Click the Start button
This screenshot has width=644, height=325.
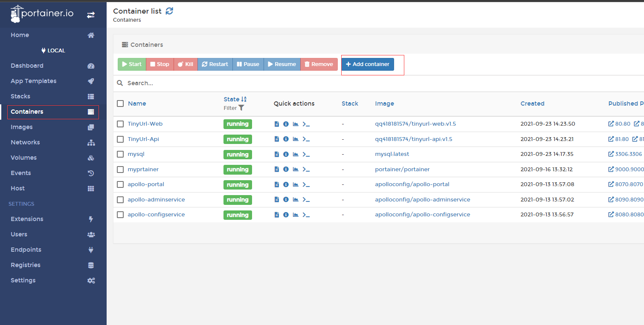tap(132, 64)
